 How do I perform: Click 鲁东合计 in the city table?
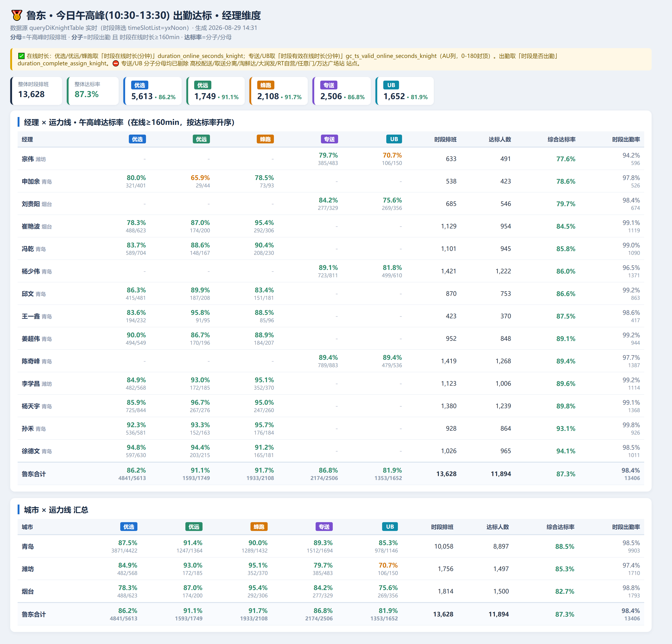(34, 615)
